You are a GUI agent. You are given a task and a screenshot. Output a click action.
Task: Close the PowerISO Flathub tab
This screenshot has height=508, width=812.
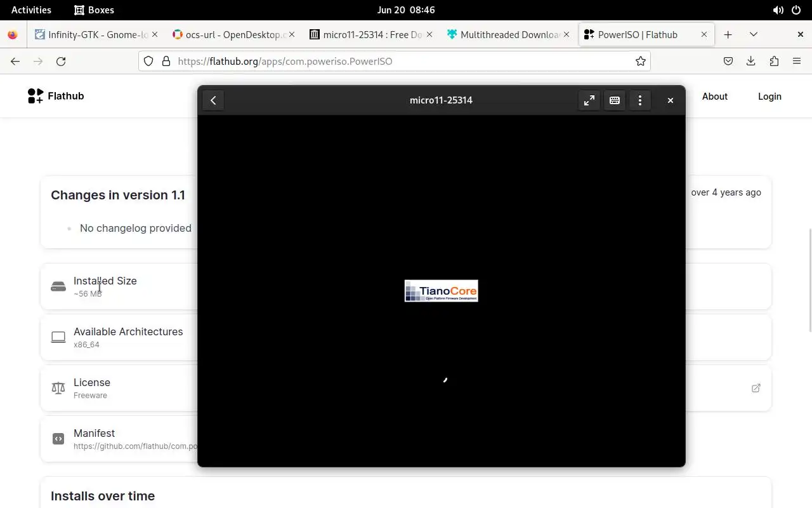(x=704, y=35)
